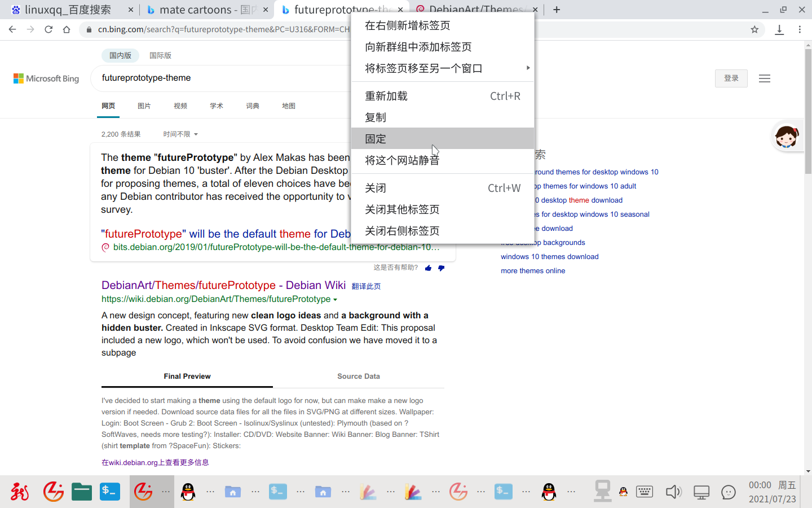
Task: Choose 关闭 in the tab context menu
Action: [443, 188]
